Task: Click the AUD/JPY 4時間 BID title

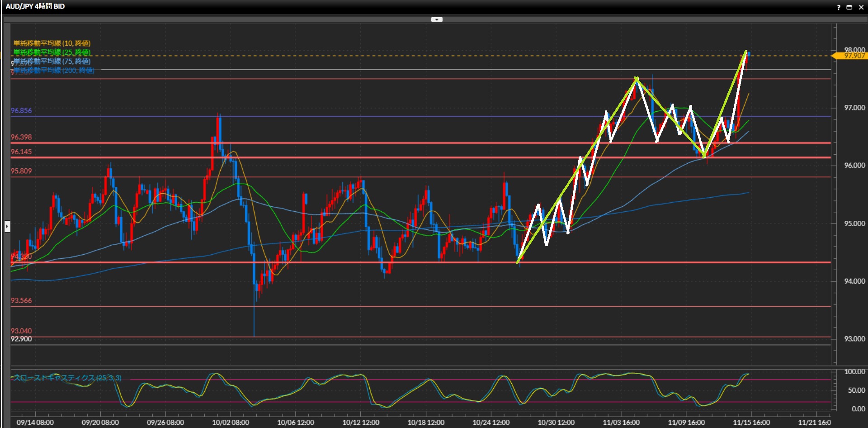Action: [x=35, y=6]
